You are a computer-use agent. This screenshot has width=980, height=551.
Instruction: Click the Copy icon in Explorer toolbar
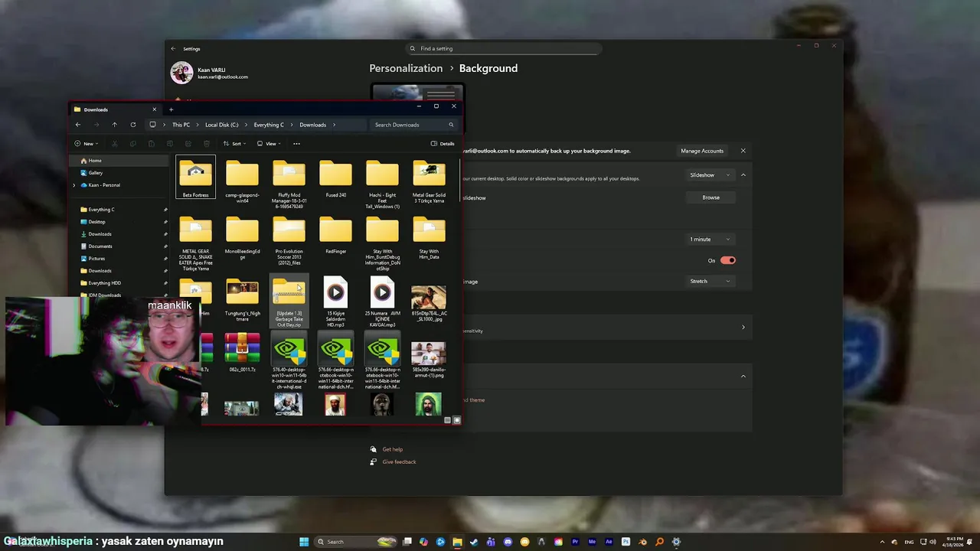point(133,143)
